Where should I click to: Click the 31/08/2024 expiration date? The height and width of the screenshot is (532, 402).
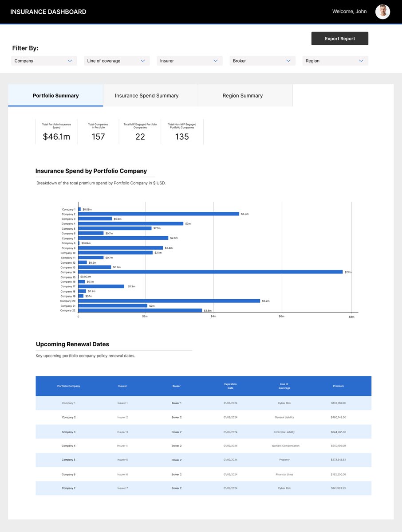(x=230, y=403)
